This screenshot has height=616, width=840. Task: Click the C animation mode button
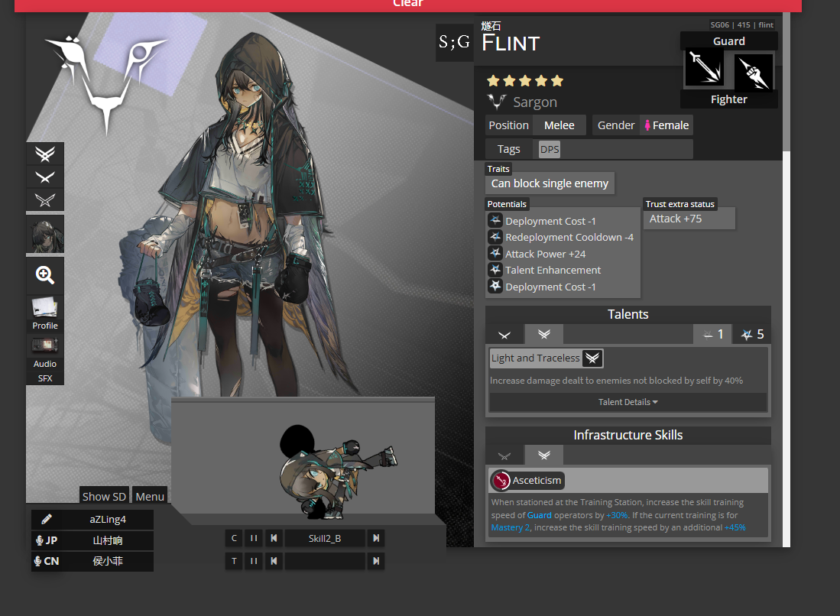pos(234,538)
